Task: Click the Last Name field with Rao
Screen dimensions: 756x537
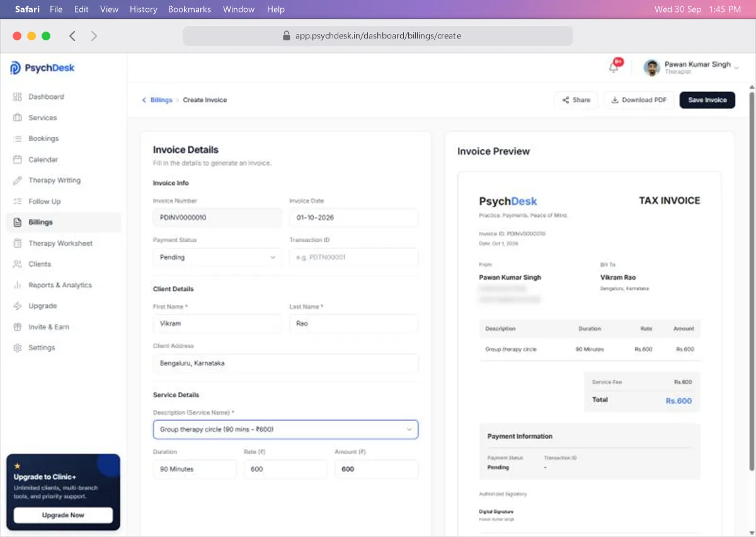Action: pos(353,323)
